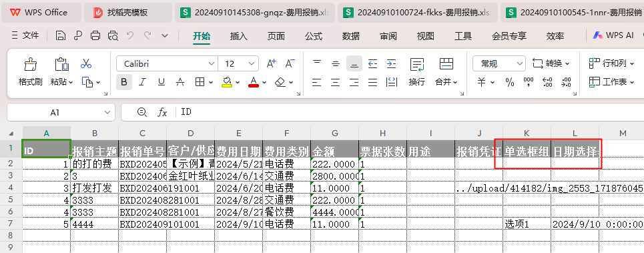Click the Increase Decimal places icon

(547, 82)
